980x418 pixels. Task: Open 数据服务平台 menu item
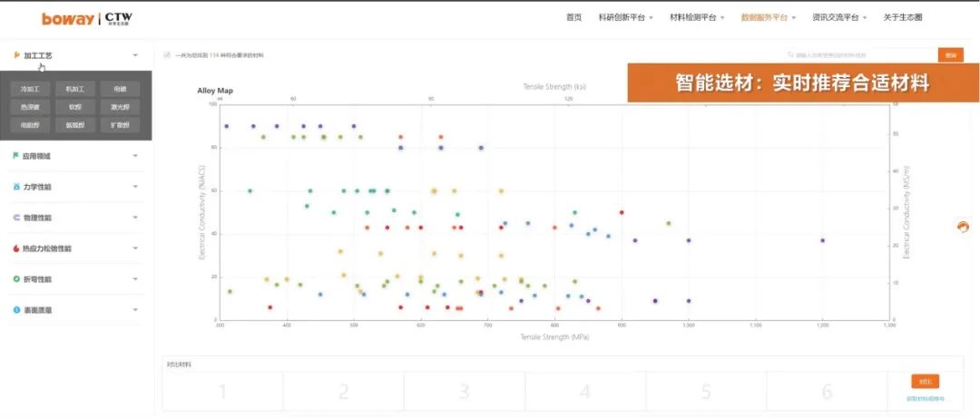click(x=764, y=17)
